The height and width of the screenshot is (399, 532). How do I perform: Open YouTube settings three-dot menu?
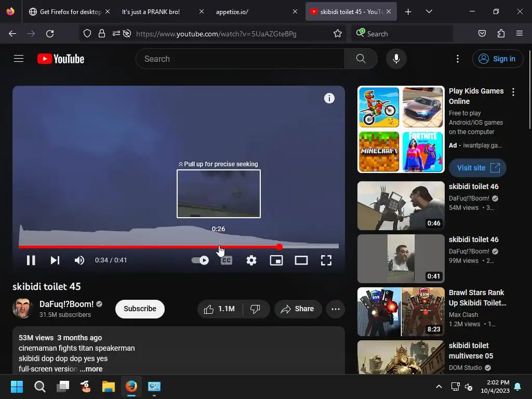pyautogui.click(x=458, y=59)
